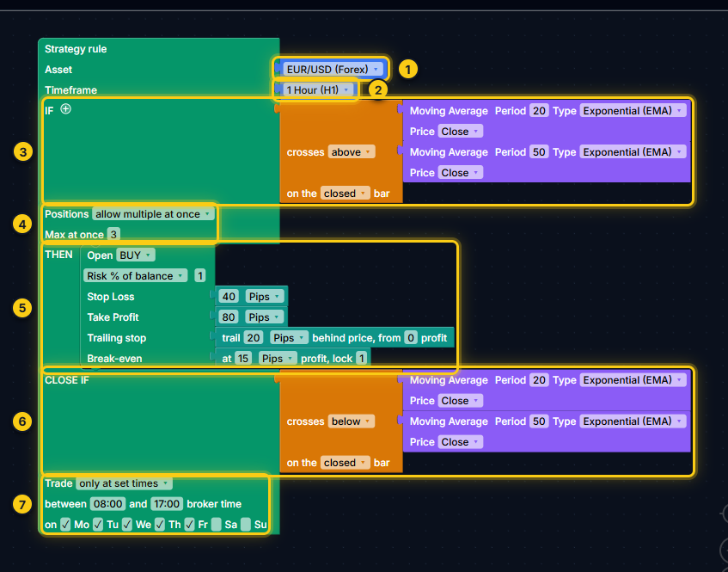Image resolution: width=728 pixels, height=572 pixels.
Task: Uncheck the Tu (Tuesday) checkbox
Action: click(97, 525)
